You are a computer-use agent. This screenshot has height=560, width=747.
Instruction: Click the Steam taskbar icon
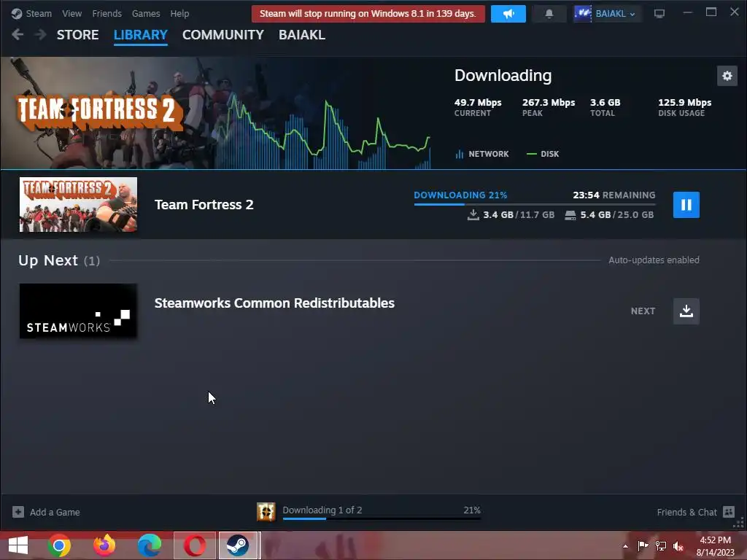coord(238,545)
